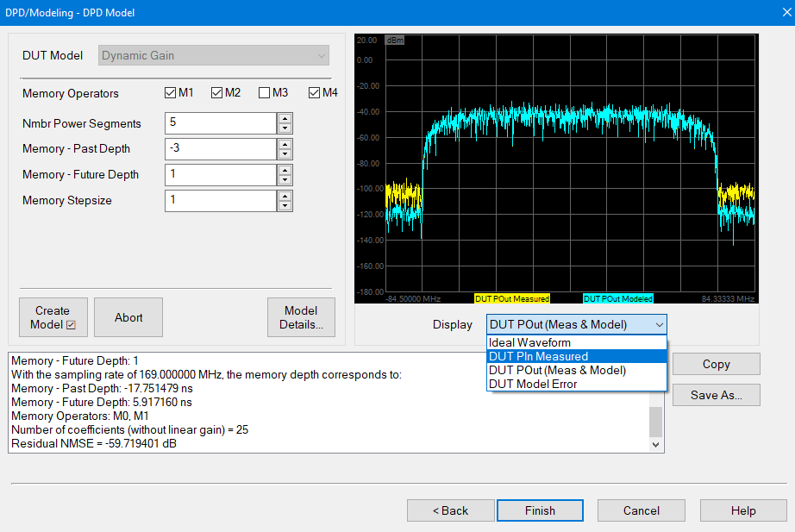Screen dimensions: 795x532
Task: Uncheck the M1 memory operator
Action: point(170,93)
